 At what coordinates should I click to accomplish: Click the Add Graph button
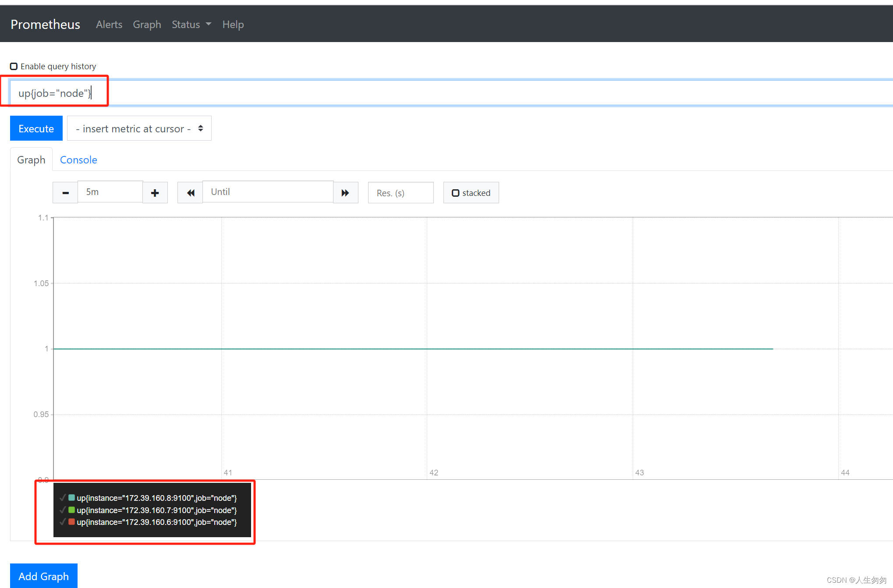tap(43, 576)
